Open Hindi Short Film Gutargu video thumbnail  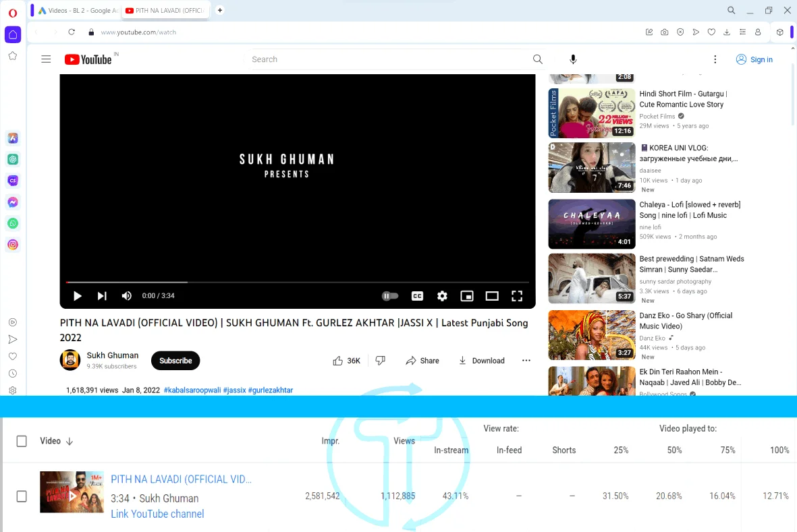click(x=592, y=113)
